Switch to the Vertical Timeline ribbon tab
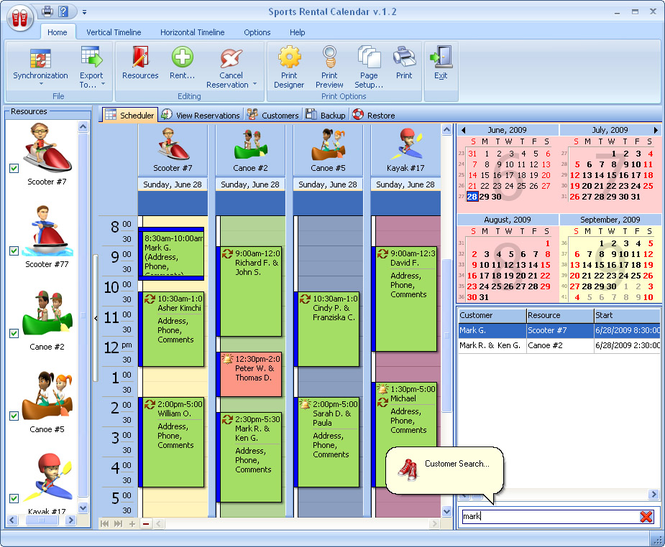The image size is (665, 547). point(114,32)
